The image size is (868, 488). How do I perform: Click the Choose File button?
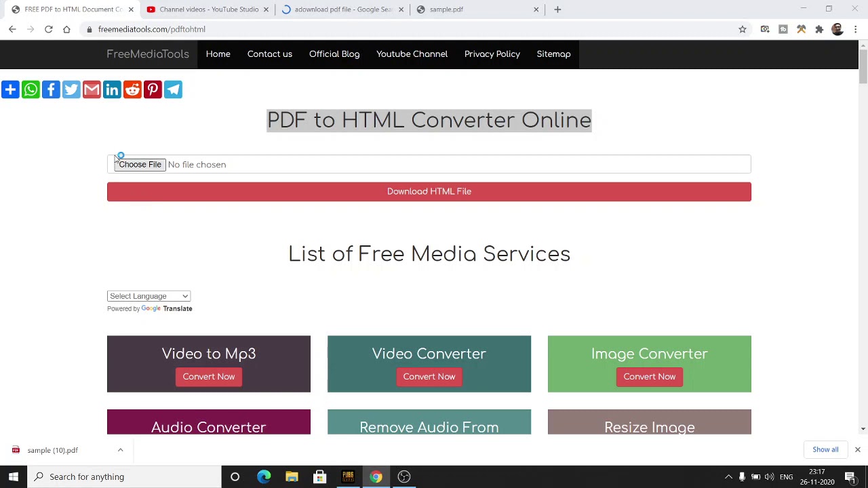point(140,165)
